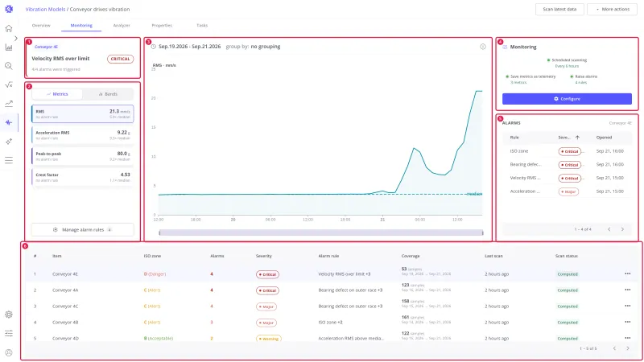Select the RMS metric card
Image resolution: width=644 pixels, height=362 pixels.
83,113
